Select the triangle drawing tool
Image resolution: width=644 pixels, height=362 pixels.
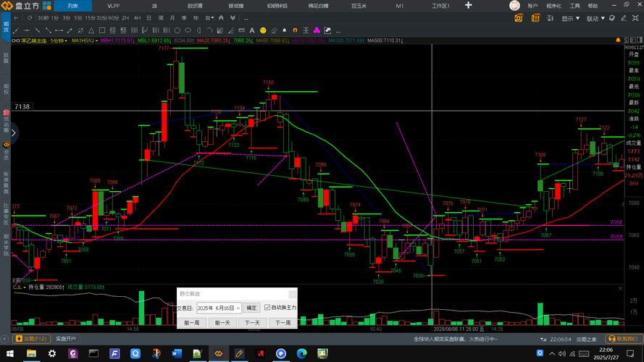(x=91, y=30)
